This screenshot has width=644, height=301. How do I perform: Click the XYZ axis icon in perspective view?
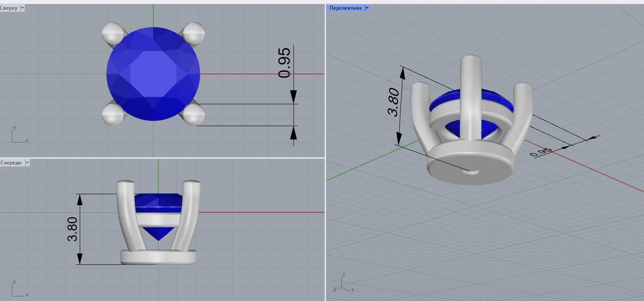point(343,283)
